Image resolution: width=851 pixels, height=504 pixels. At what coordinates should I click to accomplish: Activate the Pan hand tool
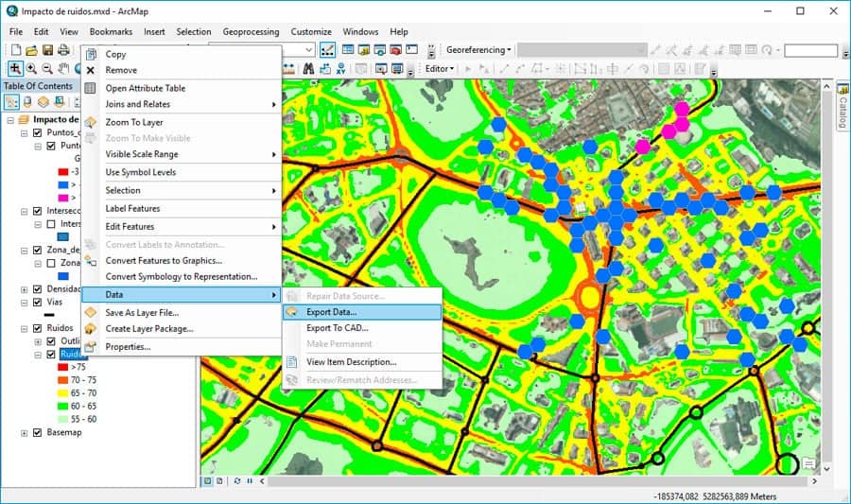pyautogui.click(x=63, y=69)
